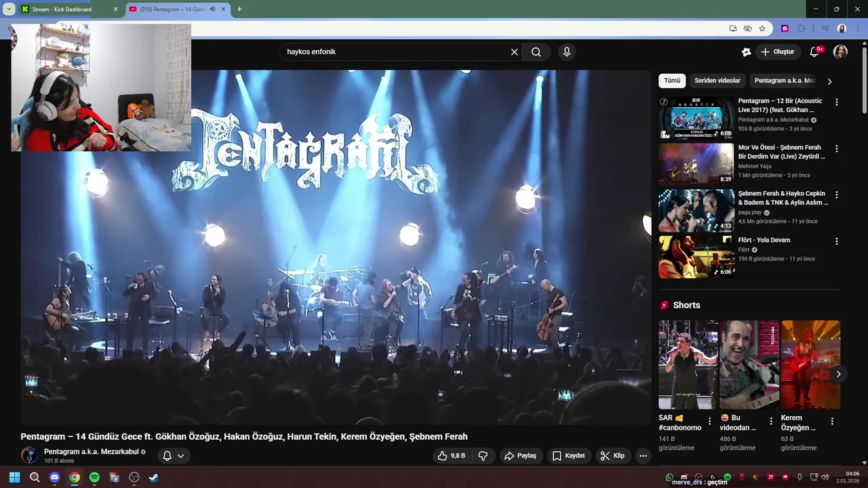Open options for Flört - Yola Devam video
868x488 pixels.
[836, 241]
